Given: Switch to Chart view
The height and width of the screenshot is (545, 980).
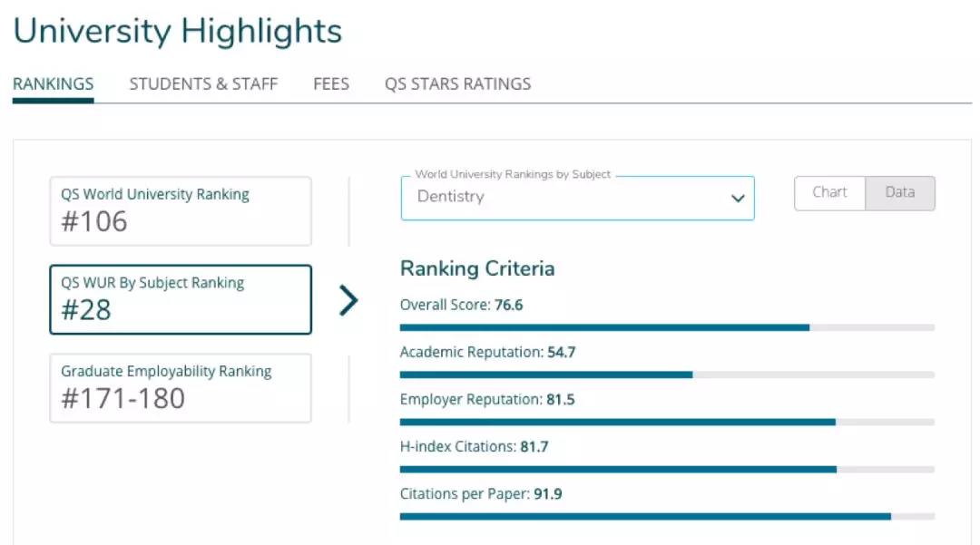Looking at the screenshot, I should (829, 193).
